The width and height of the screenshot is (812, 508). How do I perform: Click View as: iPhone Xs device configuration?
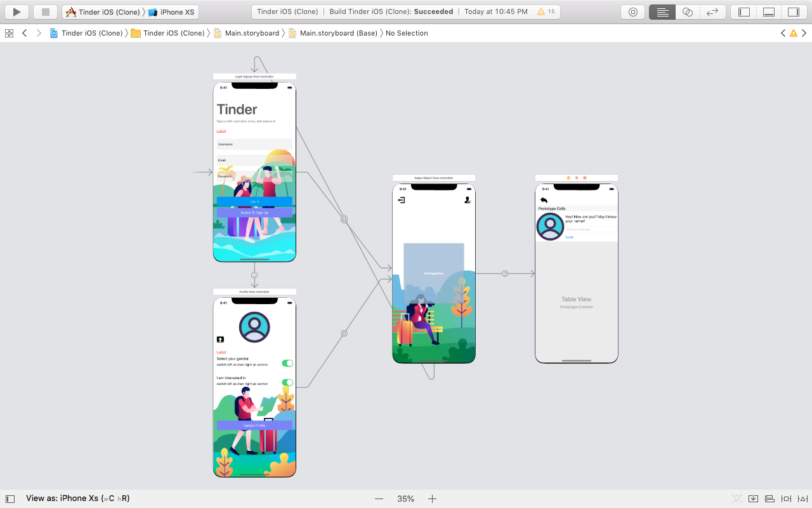click(78, 499)
